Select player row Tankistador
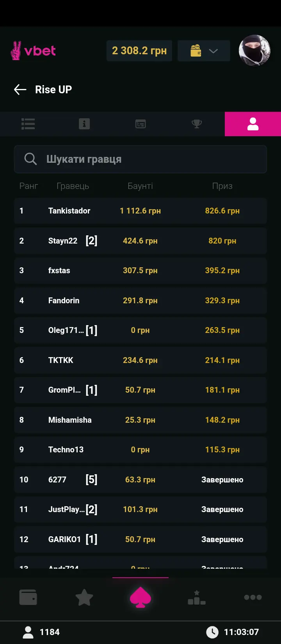 click(140, 211)
